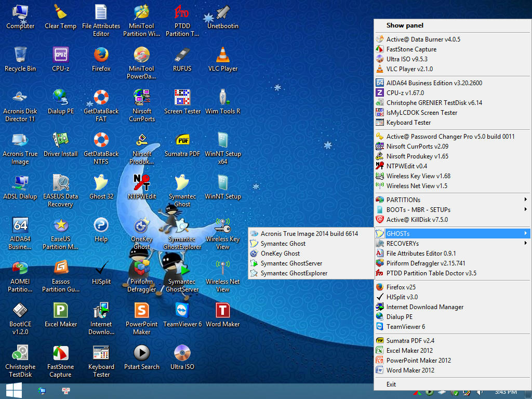
Task: Select the ADSL Dialup desktop icon
Action: tap(20, 187)
